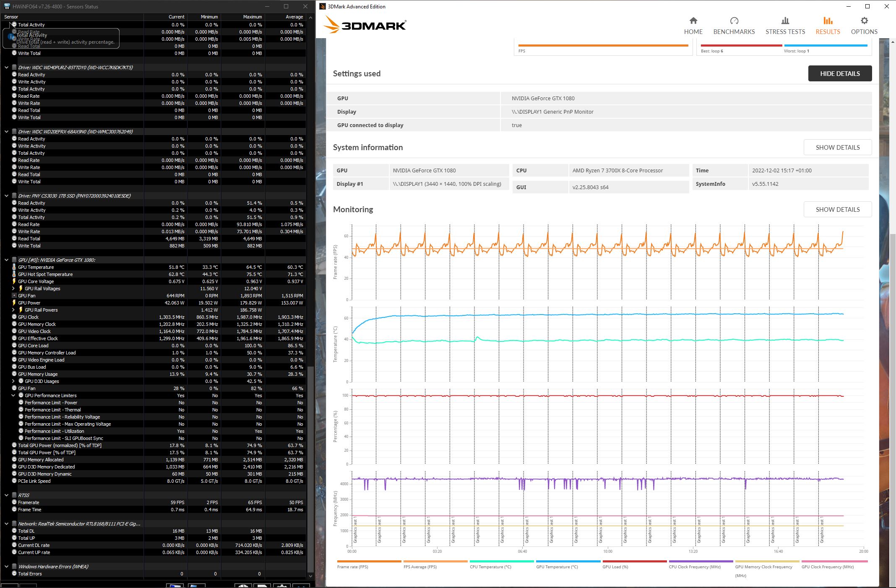Collapse the Windows Hardware Errors (WHEA) group
The height and width of the screenshot is (588, 896).
[6, 567]
